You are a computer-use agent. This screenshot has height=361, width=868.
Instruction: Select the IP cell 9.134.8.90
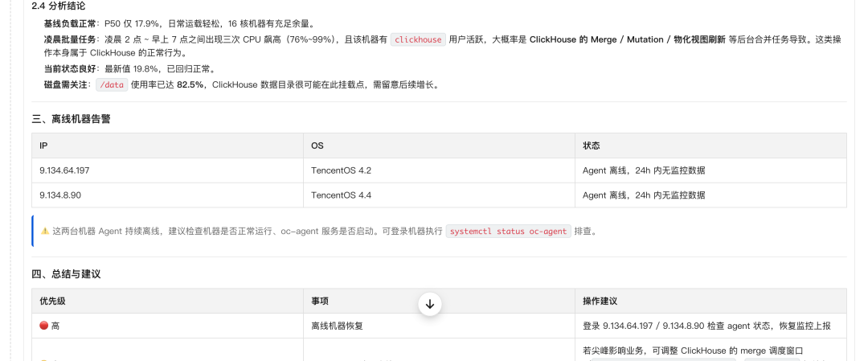[167, 195]
